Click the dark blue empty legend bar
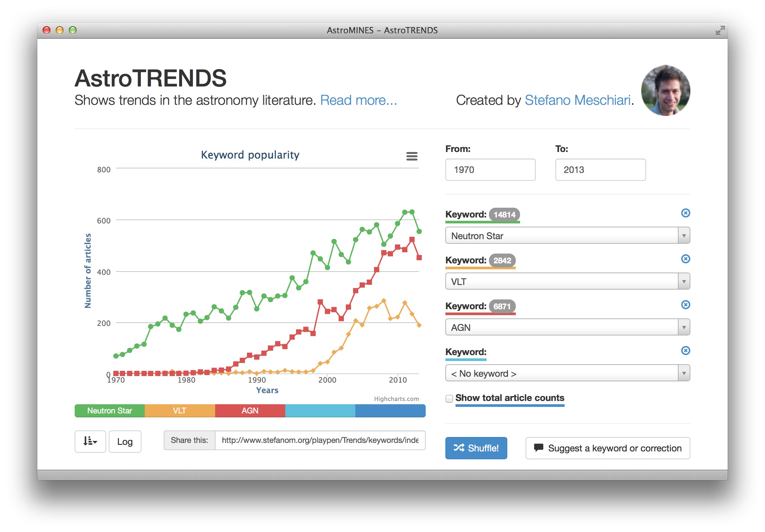This screenshot has height=532, width=765. pyautogui.click(x=390, y=411)
